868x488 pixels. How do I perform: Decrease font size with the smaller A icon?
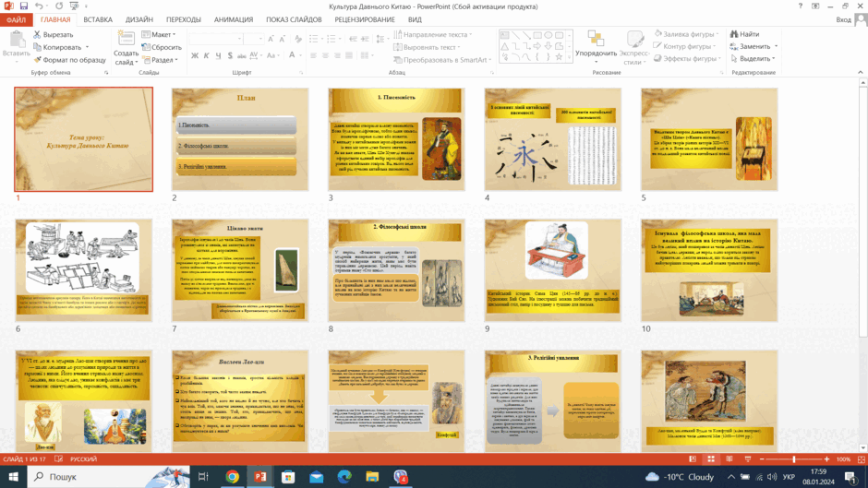(x=283, y=39)
